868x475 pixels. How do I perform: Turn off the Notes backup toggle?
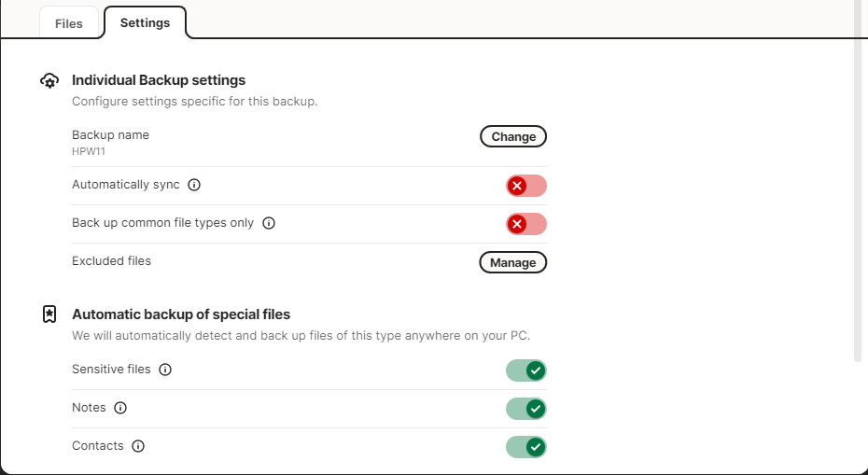coord(525,409)
